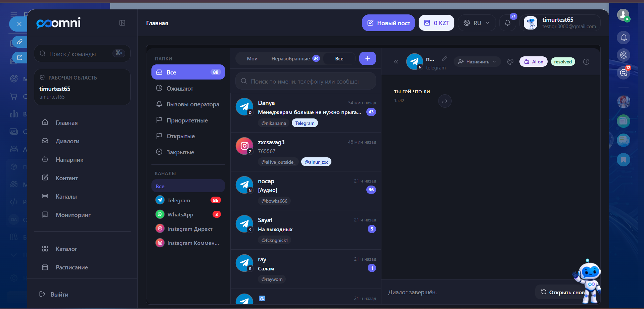
Task: Click the resolved status badge
Action: 563,62
